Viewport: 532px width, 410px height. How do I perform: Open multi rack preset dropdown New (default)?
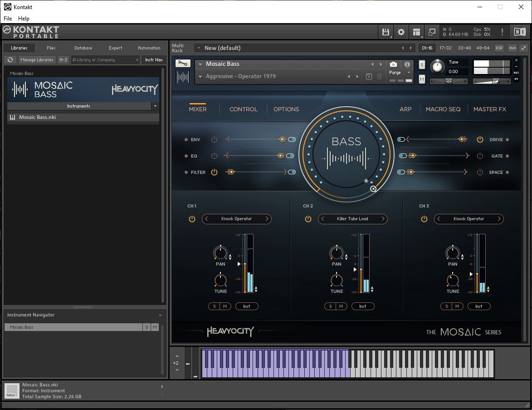199,48
